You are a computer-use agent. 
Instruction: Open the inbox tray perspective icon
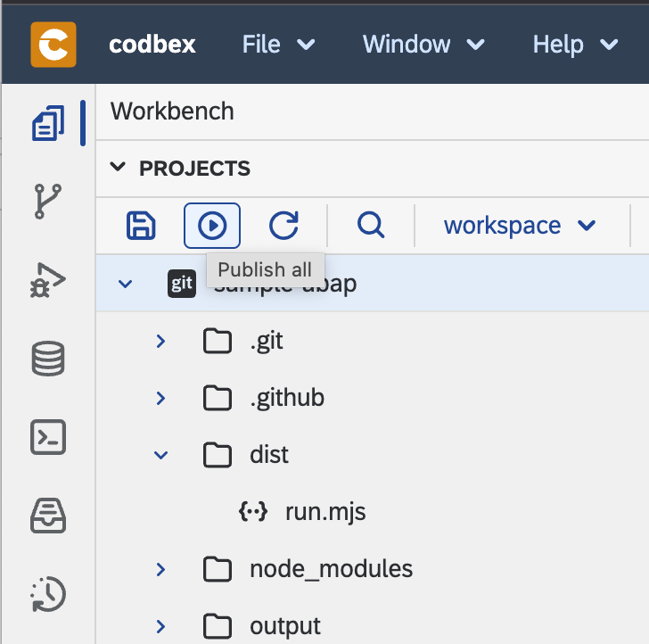[48, 516]
